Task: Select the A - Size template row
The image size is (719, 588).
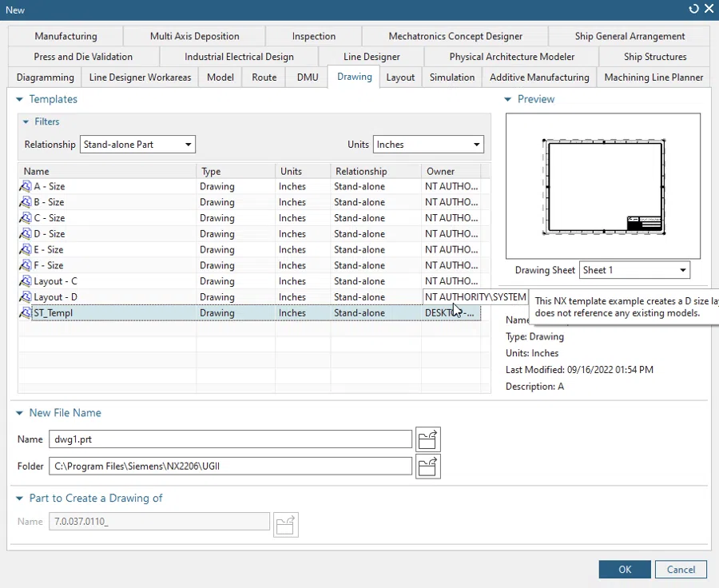Action: (x=249, y=186)
